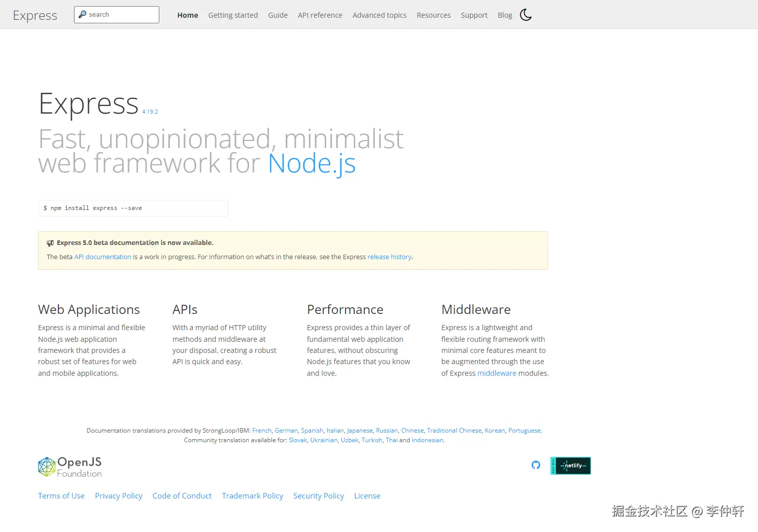Toggle dark mode with moon icon
This screenshot has height=532, width=758.
coord(526,15)
